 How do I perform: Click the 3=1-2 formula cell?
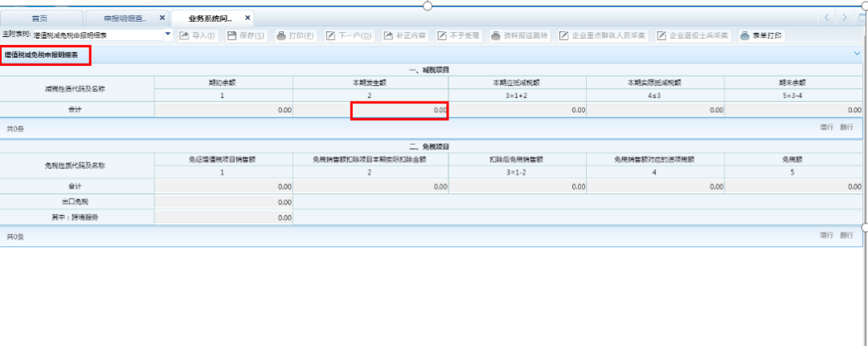pyautogui.click(x=517, y=172)
